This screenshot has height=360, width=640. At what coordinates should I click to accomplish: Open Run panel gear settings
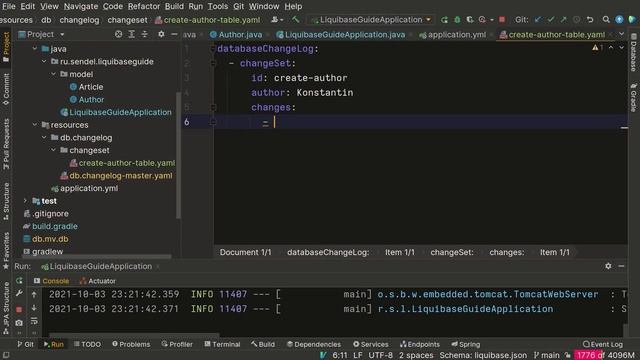click(608, 266)
